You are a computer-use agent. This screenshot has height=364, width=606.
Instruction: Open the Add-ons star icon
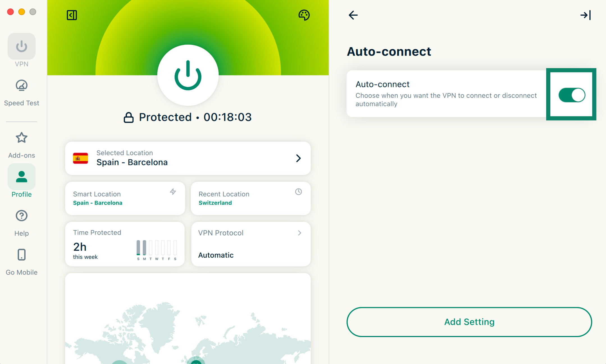[x=21, y=138]
